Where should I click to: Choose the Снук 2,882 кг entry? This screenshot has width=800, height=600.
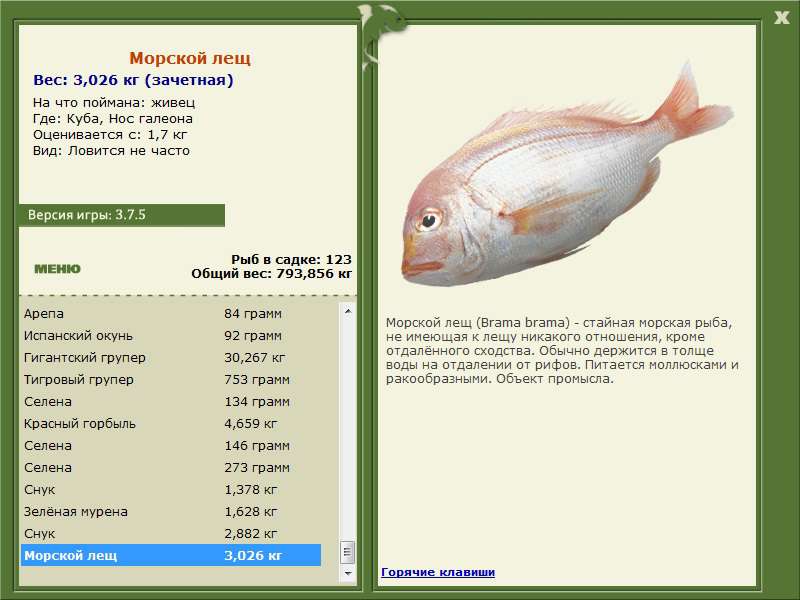click(x=171, y=533)
